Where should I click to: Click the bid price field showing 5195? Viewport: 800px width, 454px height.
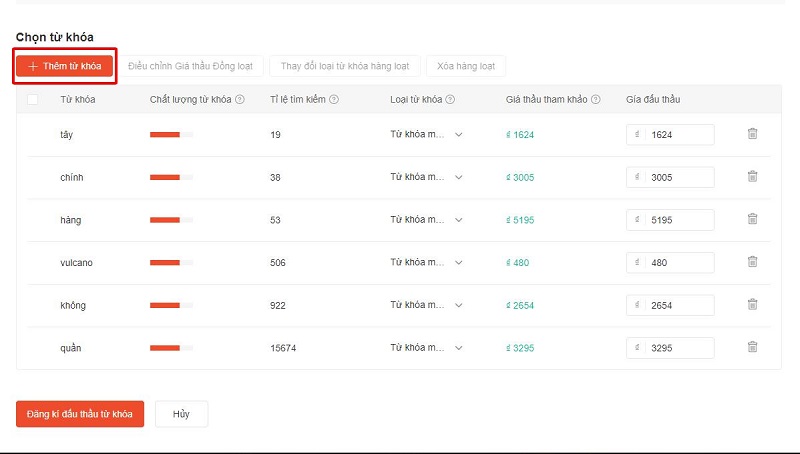679,220
